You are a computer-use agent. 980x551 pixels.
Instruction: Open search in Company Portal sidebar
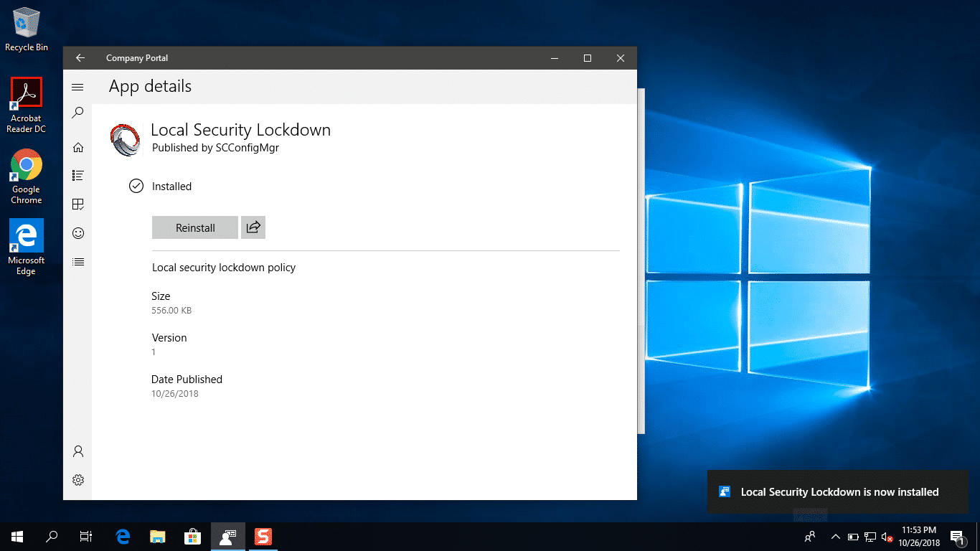coord(78,113)
